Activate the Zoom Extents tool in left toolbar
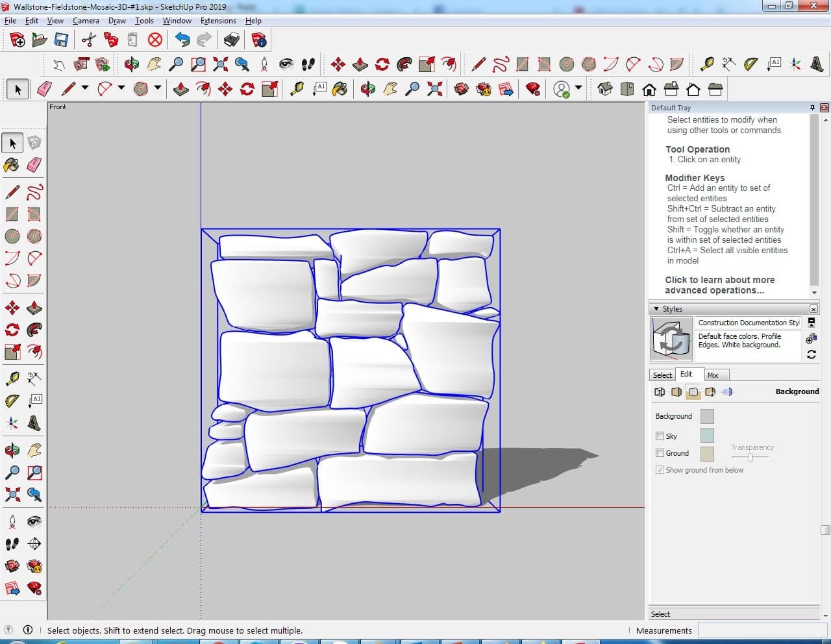This screenshot has width=831, height=644. tap(12, 495)
